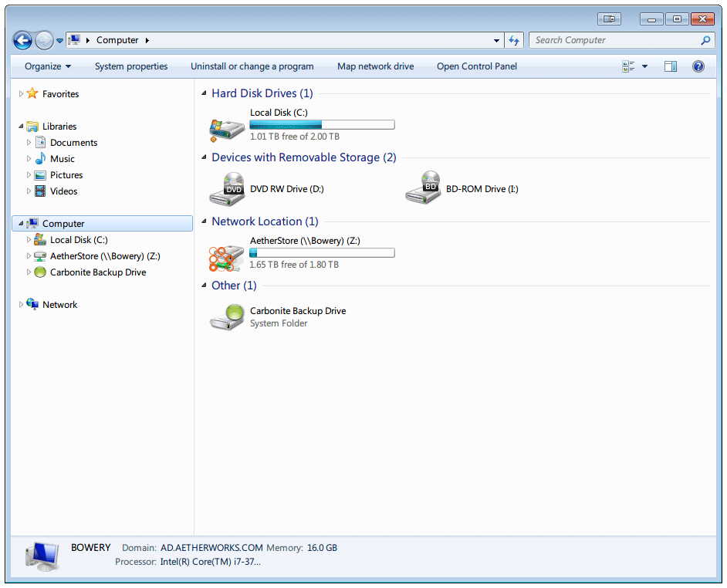The width and height of the screenshot is (727, 588).
Task: Choose Map network drive
Action: [x=376, y=66]
